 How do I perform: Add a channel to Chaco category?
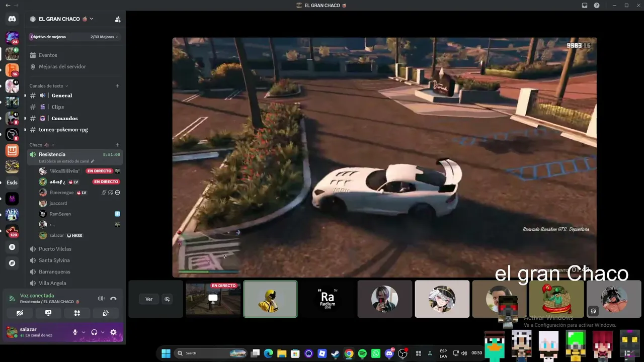coord(117,145)
